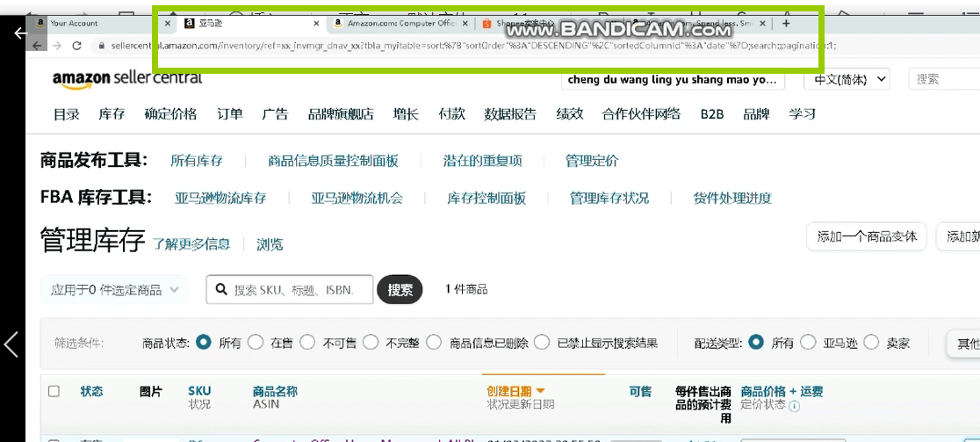This screenshot has height=442, width=980.
Task: Open the 品牌 menu
Action: (756, 113)
